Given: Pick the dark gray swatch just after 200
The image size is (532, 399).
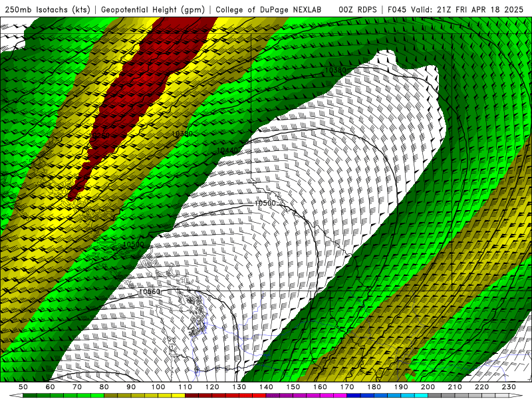Looking at the screenshot, I should [x=435, y=396].
